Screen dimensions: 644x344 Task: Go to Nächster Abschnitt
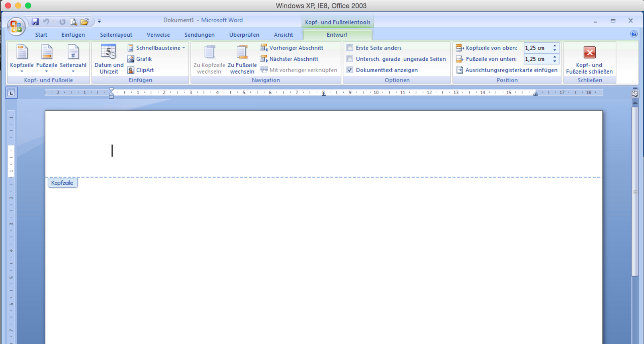point(289,59)
